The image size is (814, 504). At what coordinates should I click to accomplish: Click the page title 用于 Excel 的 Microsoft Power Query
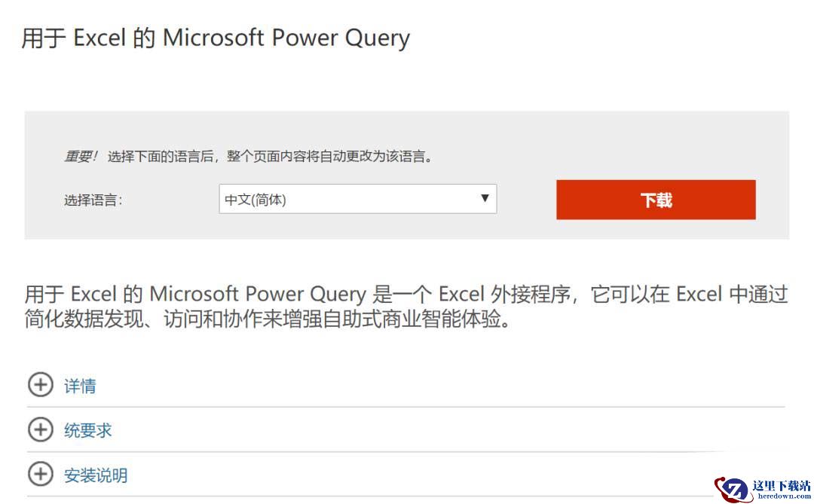216,38
